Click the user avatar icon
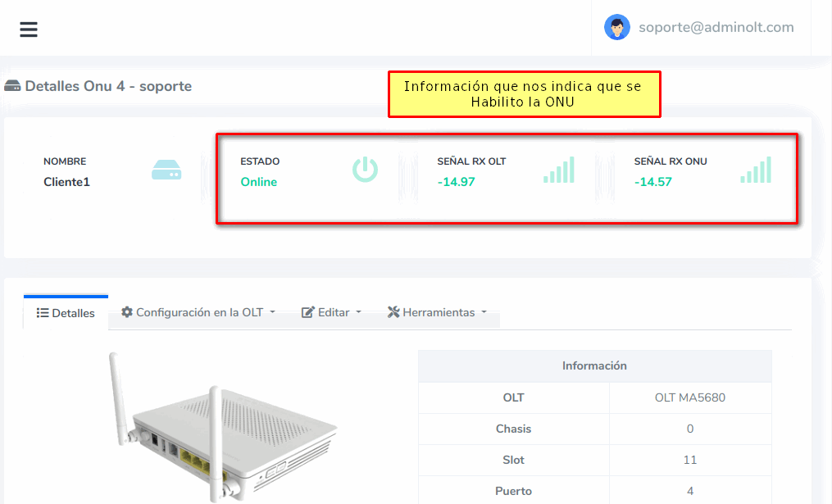832x504 pixels. (x=616, y=27)
